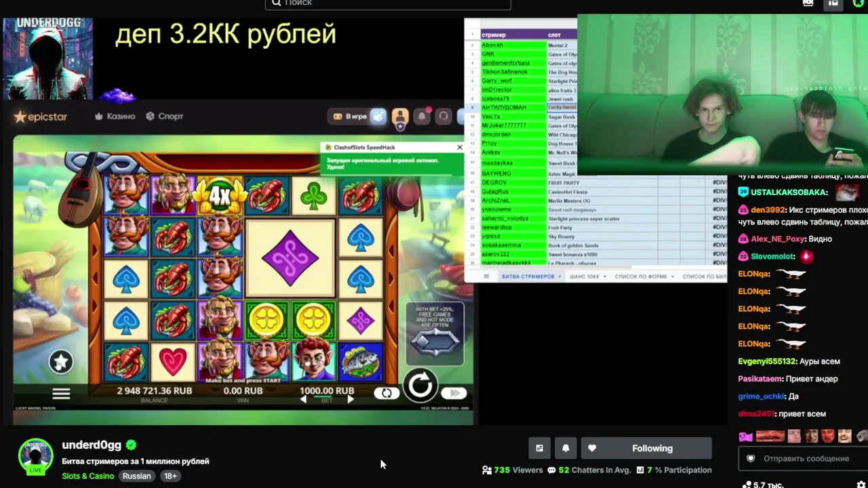Enable autoplay on the slot
This screenshot has height=488, width=868.
click(x=387, y=393)
